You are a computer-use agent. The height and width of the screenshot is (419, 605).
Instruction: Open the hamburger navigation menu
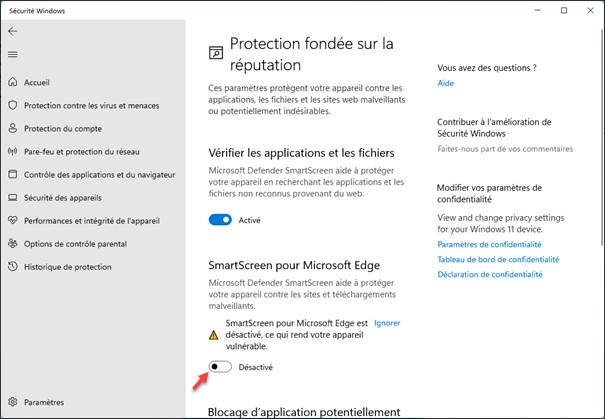[x=13, y=54]
